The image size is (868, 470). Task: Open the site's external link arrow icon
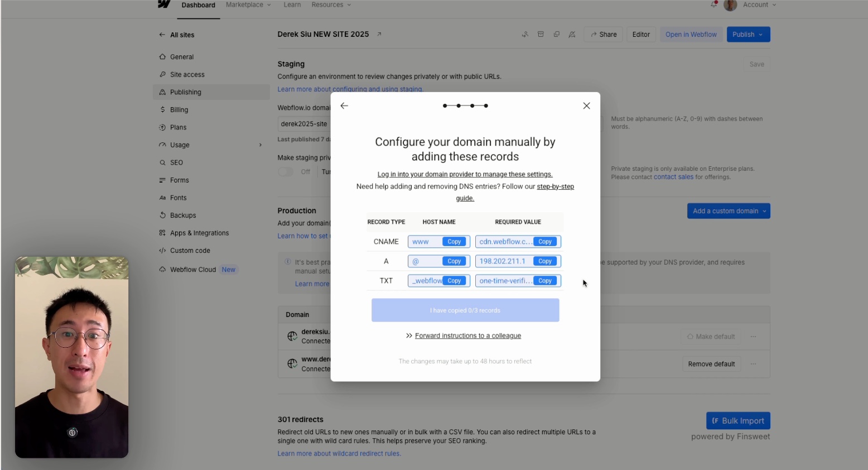tap(379, 34)
